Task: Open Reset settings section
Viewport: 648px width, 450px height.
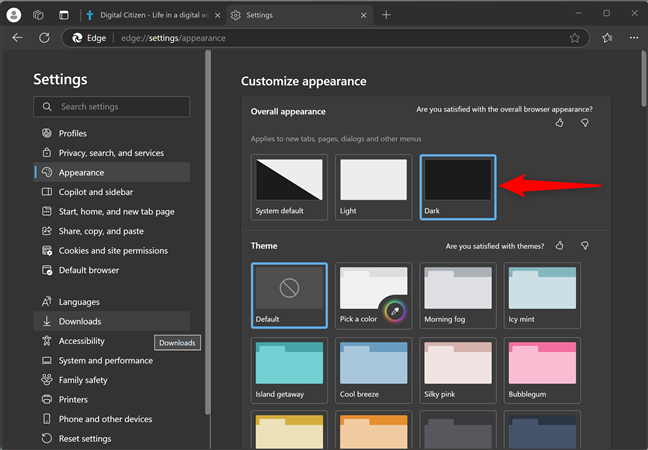Action: pyautogui.click(x=112, y=438)
